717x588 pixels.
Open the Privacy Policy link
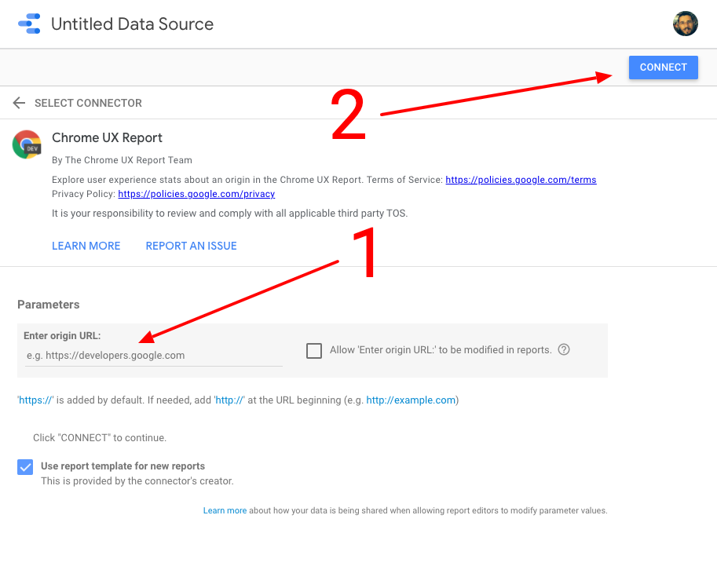196,194
